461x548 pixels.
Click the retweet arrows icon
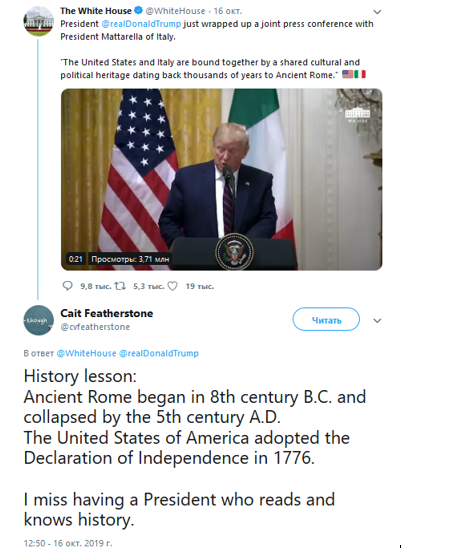(120, 286)
